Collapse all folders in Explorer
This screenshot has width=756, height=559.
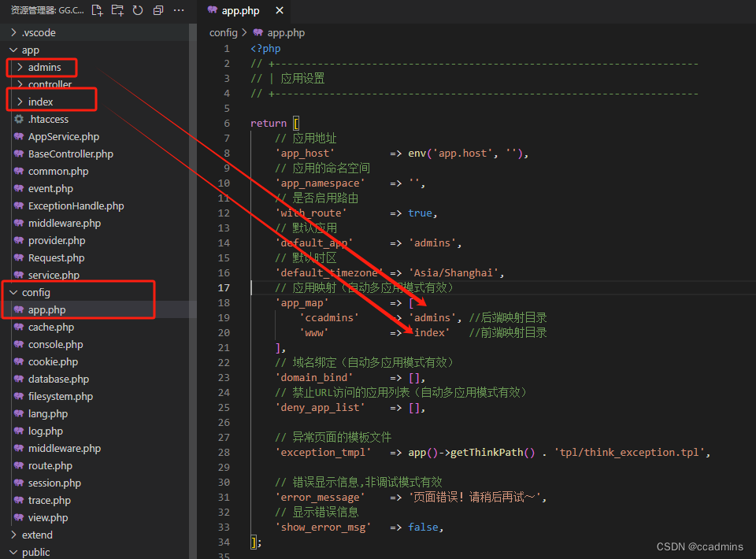pyautogui.click(x=157, y=9)
